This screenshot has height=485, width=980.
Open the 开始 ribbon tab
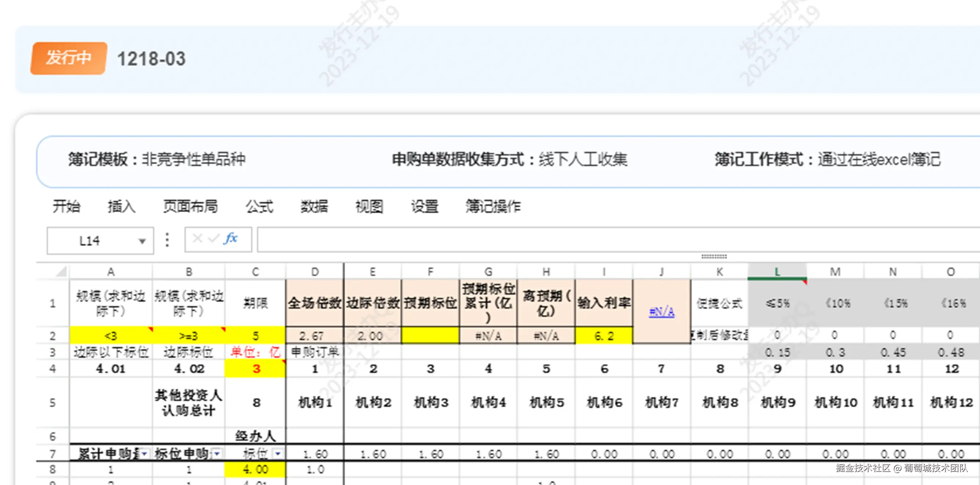[x=66, y=206]
